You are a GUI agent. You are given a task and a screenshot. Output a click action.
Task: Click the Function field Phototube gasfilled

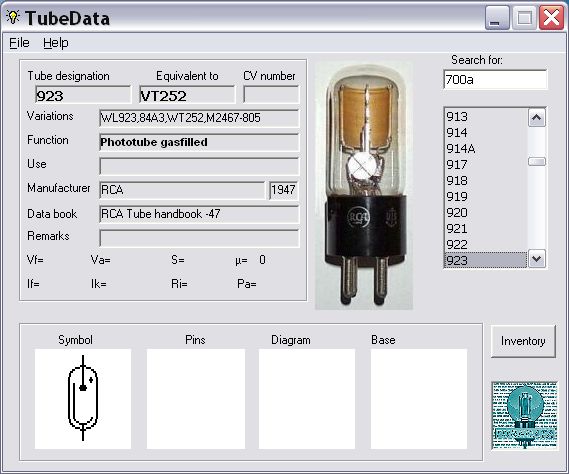point(199,142)
